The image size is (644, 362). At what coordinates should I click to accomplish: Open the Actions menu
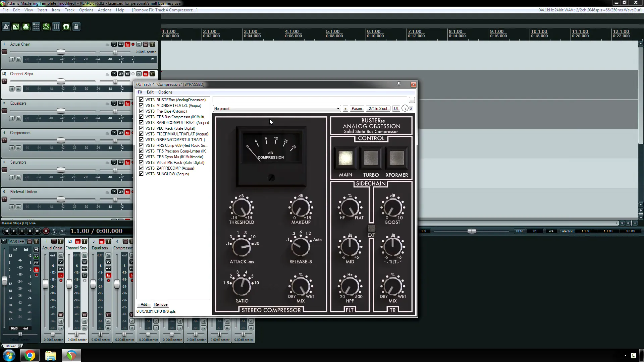104,10
